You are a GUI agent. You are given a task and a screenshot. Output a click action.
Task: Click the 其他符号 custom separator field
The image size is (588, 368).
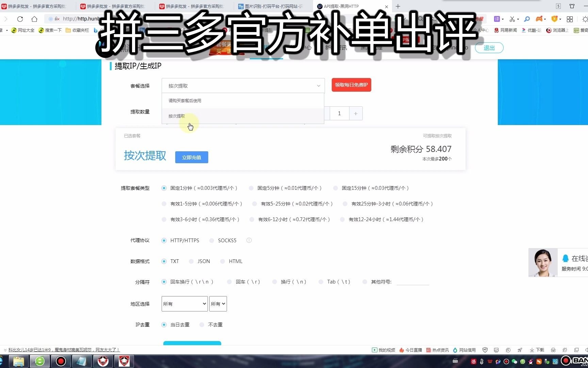tap(413, 282)
